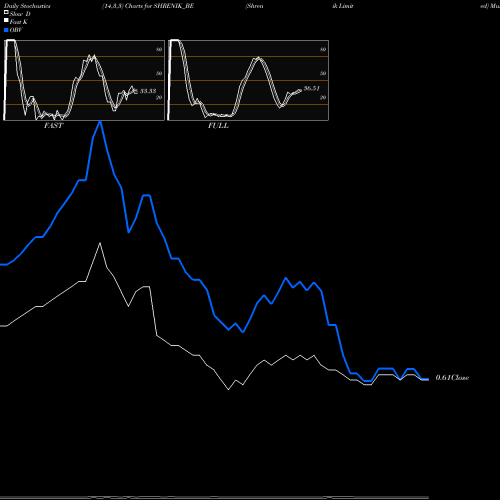Click the FULL chart label
Screen dimensions: 500x500
(x=218, y=126)
